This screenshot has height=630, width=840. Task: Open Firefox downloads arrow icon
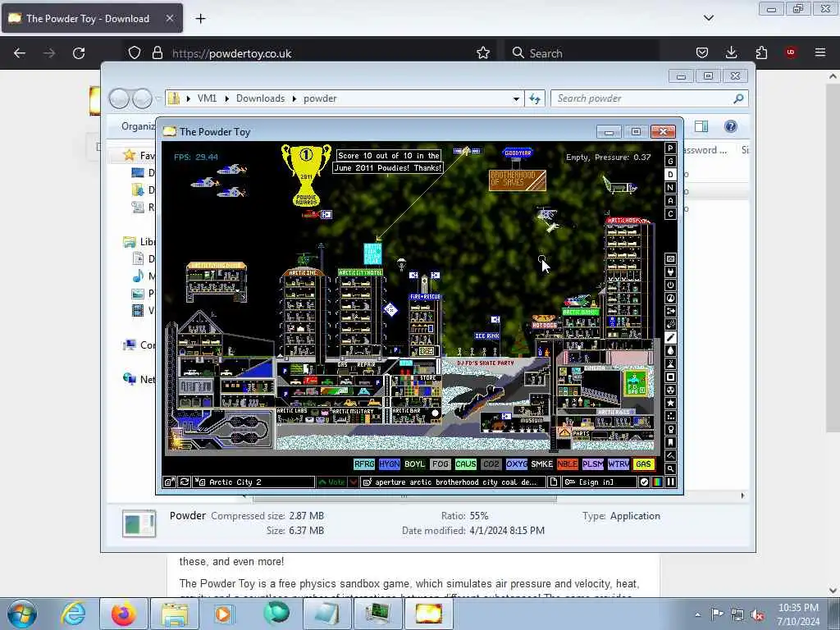point(731,52)
